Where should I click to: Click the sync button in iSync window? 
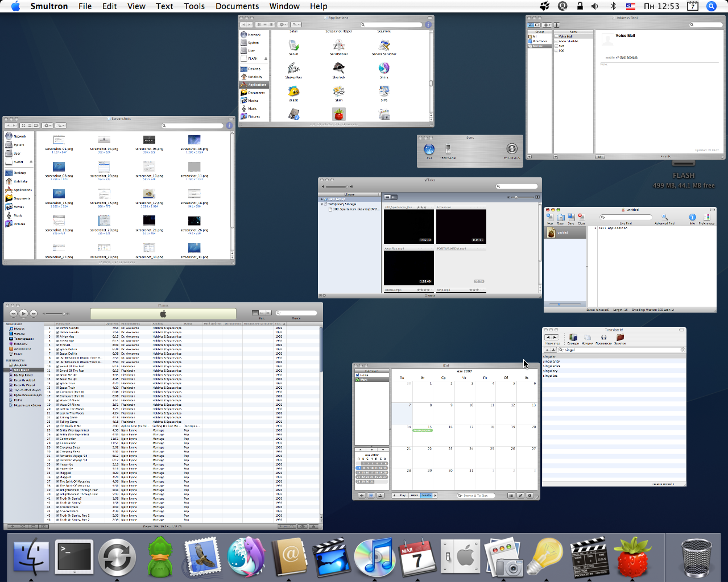[x=512, y=149]
